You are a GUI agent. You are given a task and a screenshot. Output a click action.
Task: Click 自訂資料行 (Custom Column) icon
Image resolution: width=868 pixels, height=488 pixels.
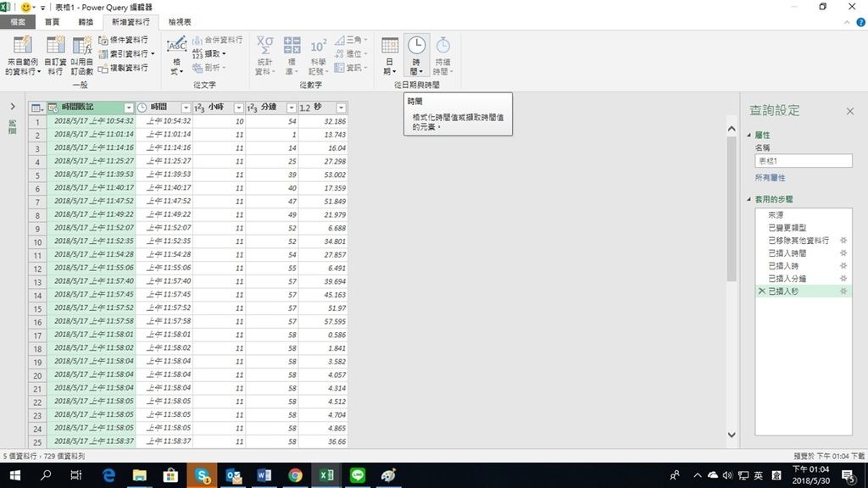tap(55, 46)
